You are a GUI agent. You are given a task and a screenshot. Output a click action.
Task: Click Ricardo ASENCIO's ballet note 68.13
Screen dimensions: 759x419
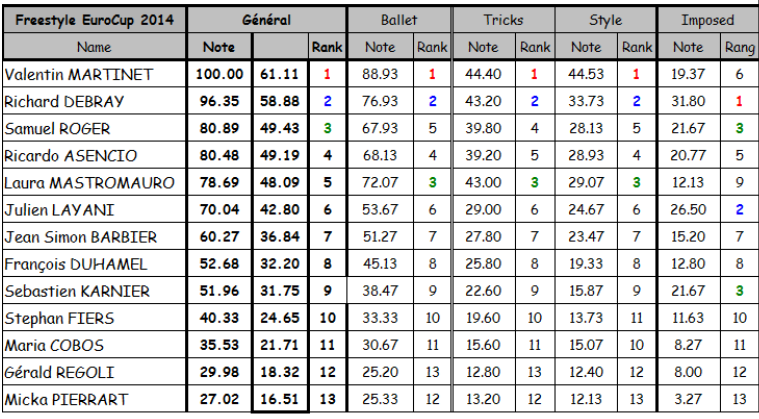point(380,155)
